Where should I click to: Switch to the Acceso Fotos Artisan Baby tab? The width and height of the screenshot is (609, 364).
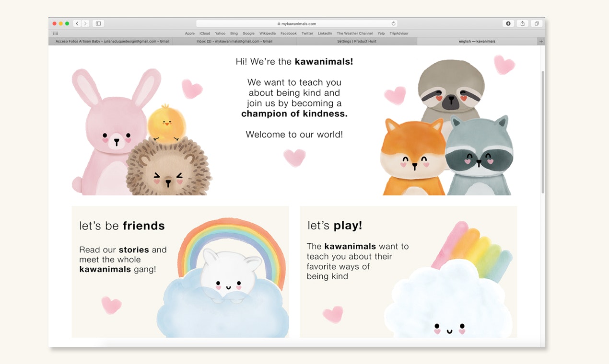(x=110, y=41)
